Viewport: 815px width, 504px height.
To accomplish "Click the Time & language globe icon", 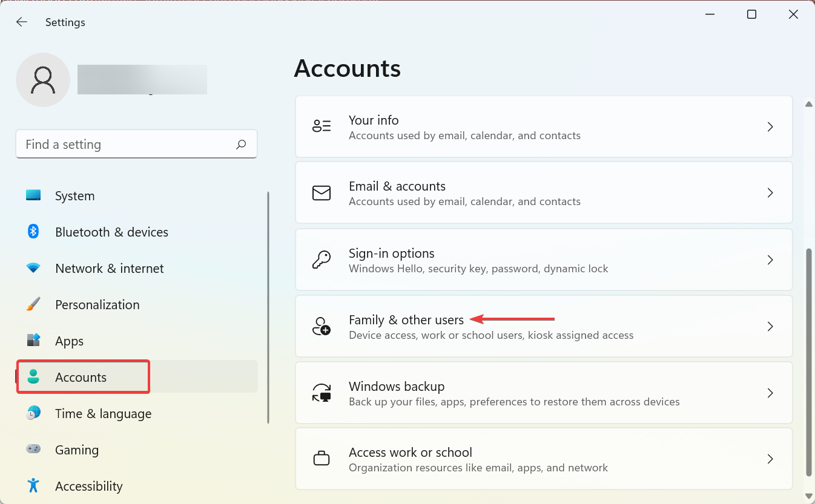I will point(33,413).
